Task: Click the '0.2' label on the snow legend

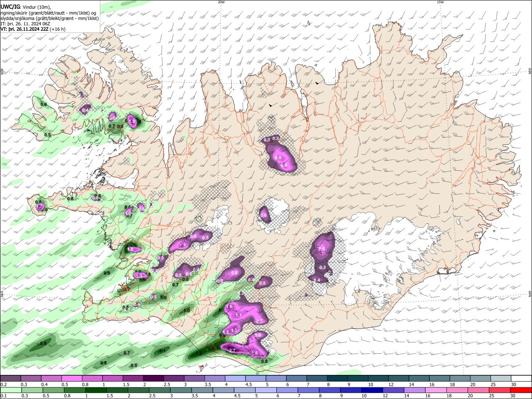Action: click(x=3, y=384)
